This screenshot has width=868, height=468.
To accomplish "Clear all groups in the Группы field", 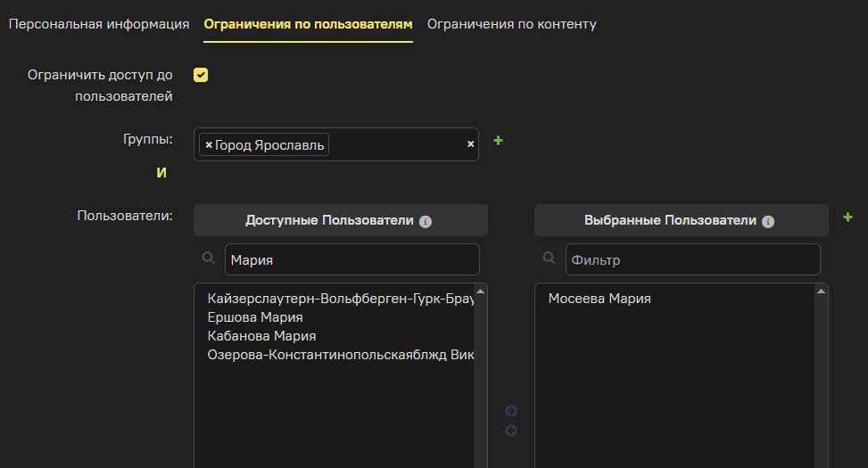I will coord(470,144).
